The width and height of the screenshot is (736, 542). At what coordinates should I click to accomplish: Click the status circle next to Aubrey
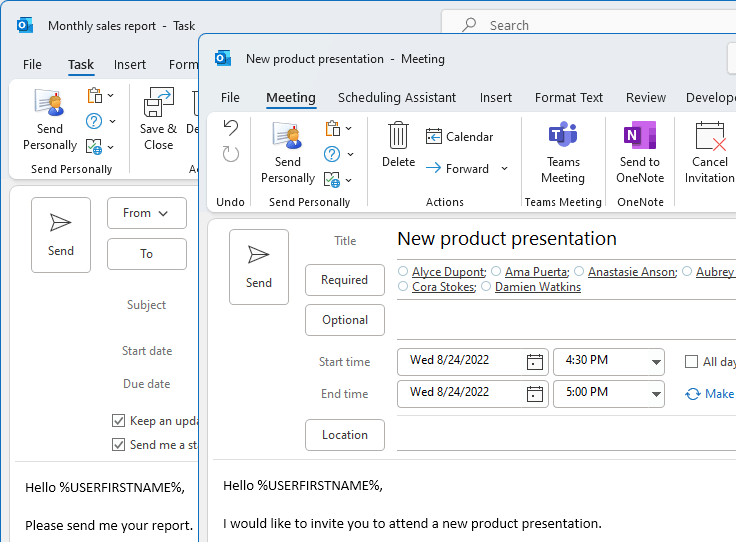point(687,271)
